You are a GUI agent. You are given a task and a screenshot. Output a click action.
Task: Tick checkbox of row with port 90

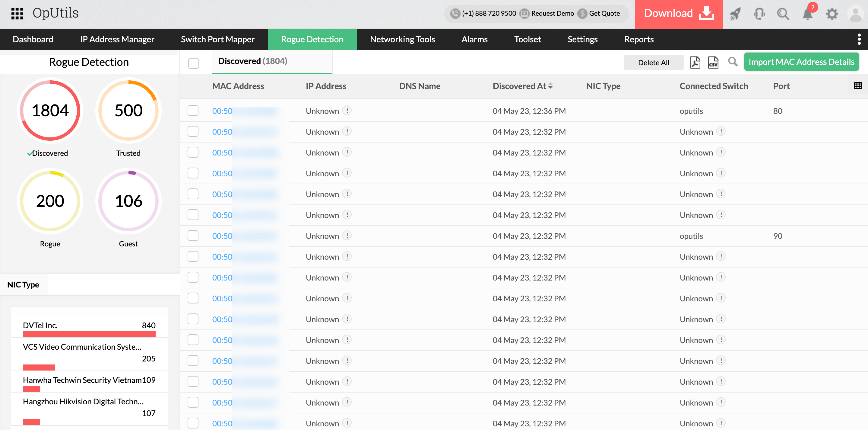coord(193,236)
